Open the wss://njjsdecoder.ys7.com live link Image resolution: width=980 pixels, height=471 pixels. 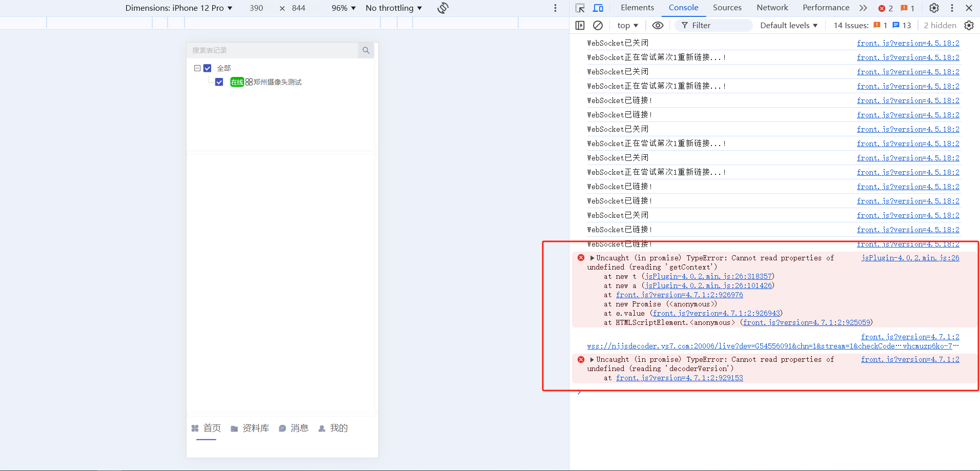(773, 346)
